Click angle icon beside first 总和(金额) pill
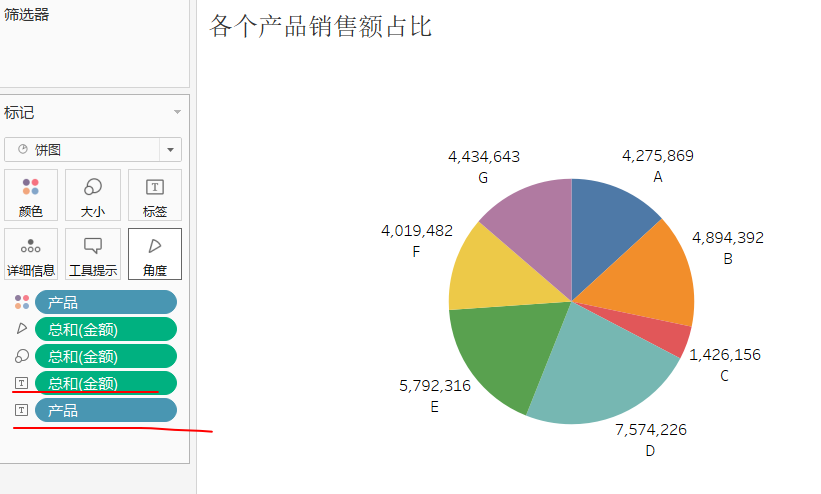This screenshot has height=494, width=821. click(x=22, y=329)
